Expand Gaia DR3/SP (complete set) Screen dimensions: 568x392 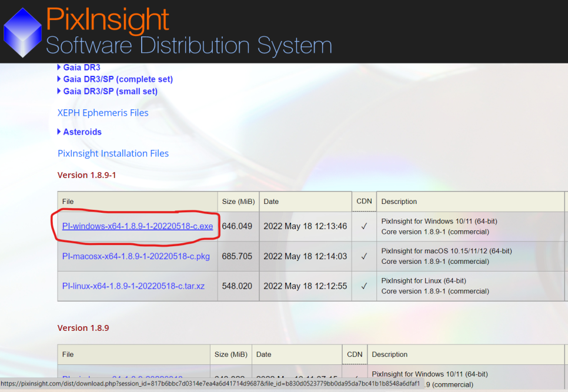[115, 79]
